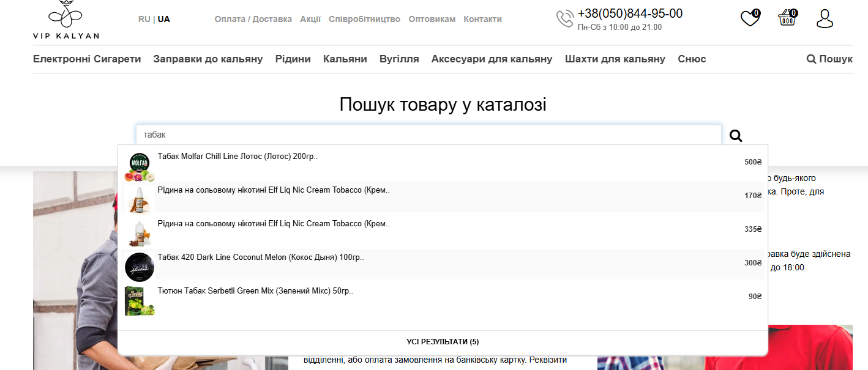868x370 pixels.
Task: Open Оплата / Доставка page
Action: [253, 19]
